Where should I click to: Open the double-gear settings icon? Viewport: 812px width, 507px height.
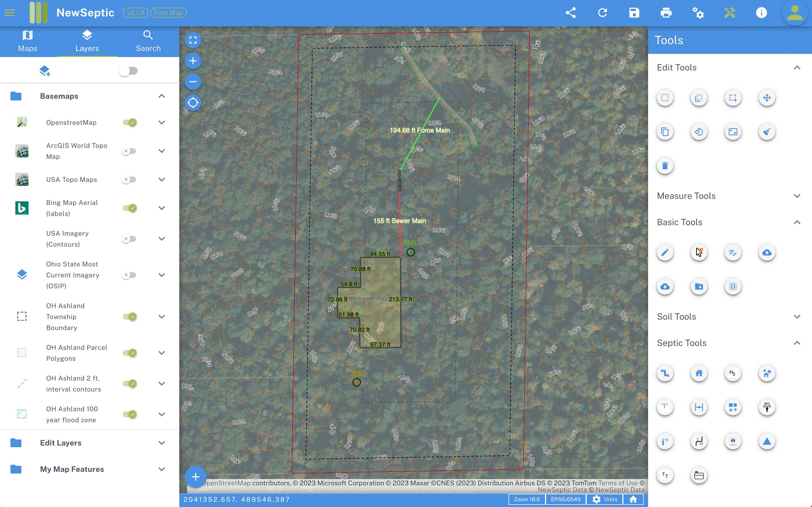coord(698,13)
